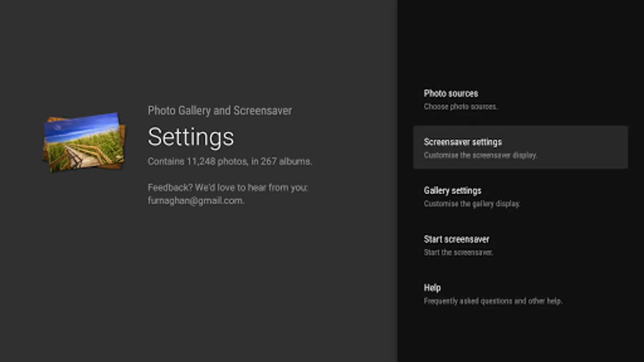Click the 'Customise the gallery display.' description
Screen dimensions: 644x362
click(472, 204)
